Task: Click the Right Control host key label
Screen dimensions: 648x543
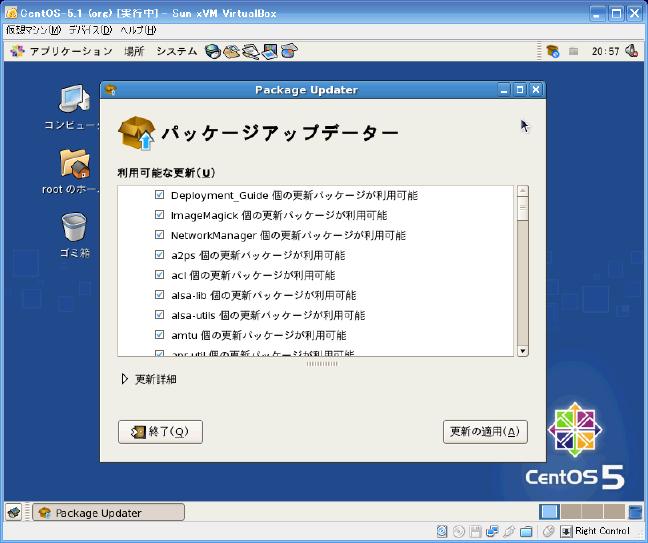Action: click(x=602, y=531)
